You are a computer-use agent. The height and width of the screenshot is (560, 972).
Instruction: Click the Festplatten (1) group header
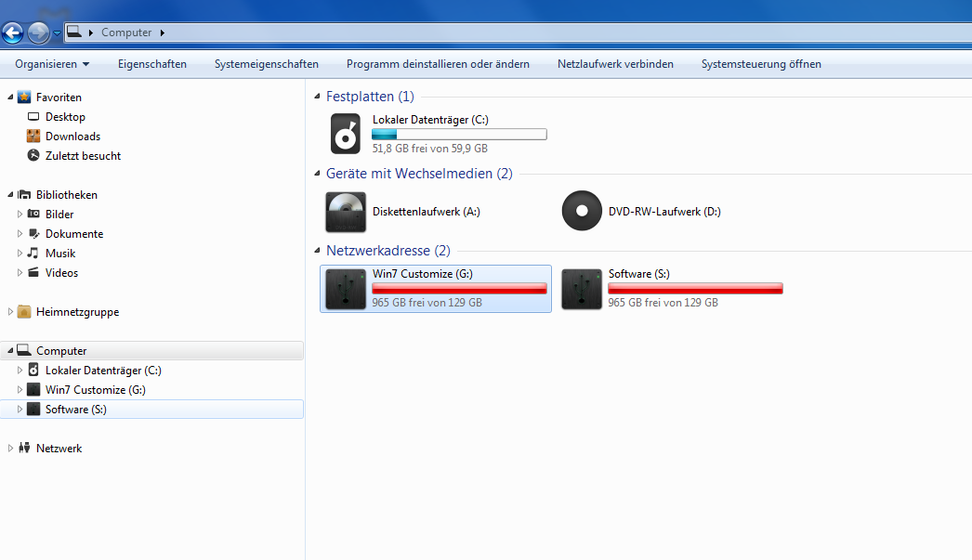pos(370,97)
